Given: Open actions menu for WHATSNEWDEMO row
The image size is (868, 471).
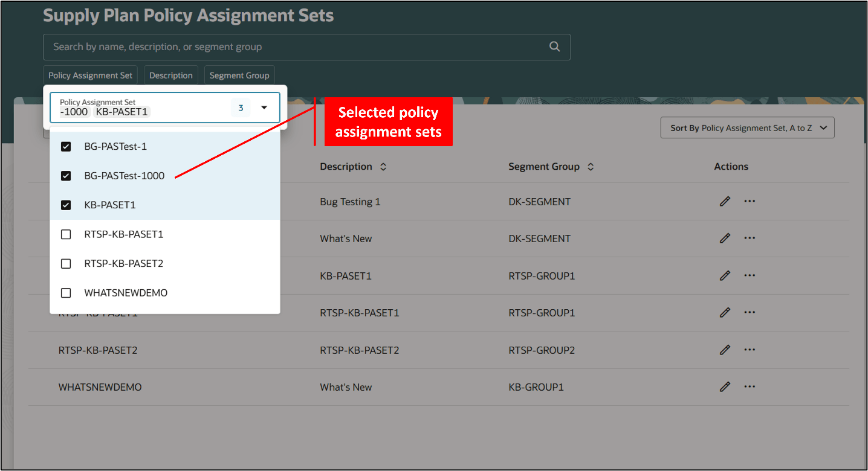Looking at the screenshot, I should (x=750, y=386).
